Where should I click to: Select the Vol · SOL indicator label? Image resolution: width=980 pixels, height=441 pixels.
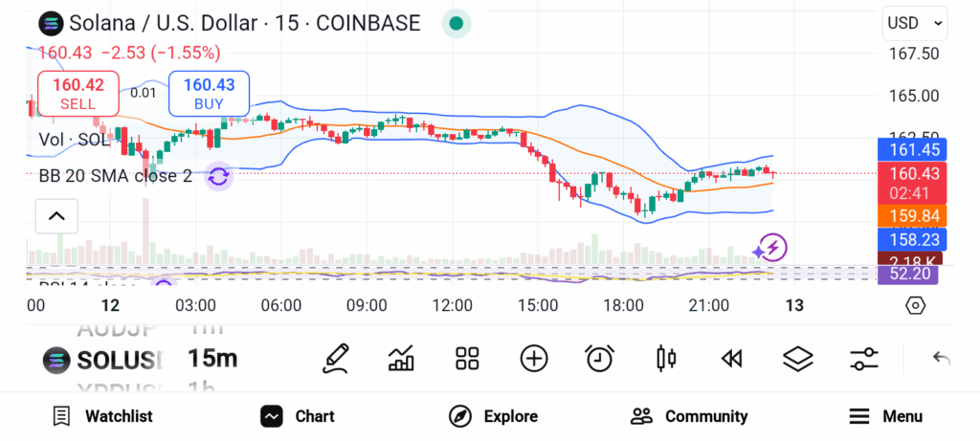click(75, 140)
